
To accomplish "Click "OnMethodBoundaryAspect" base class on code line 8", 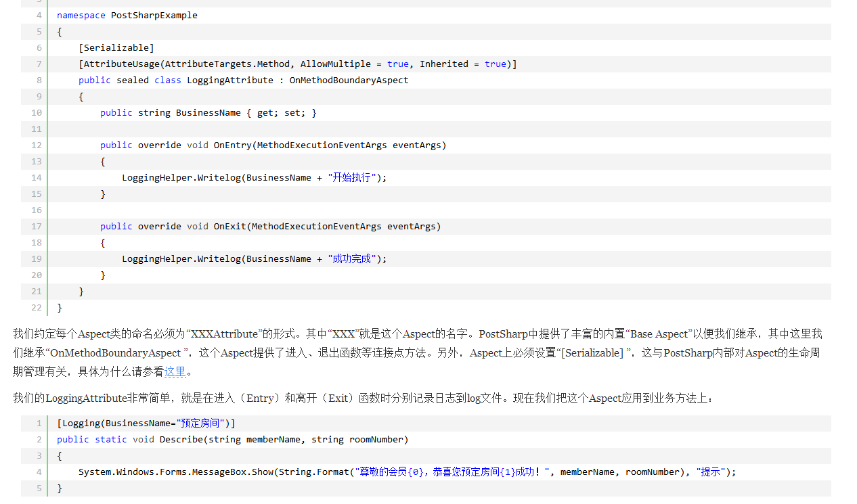I will 349,80.
